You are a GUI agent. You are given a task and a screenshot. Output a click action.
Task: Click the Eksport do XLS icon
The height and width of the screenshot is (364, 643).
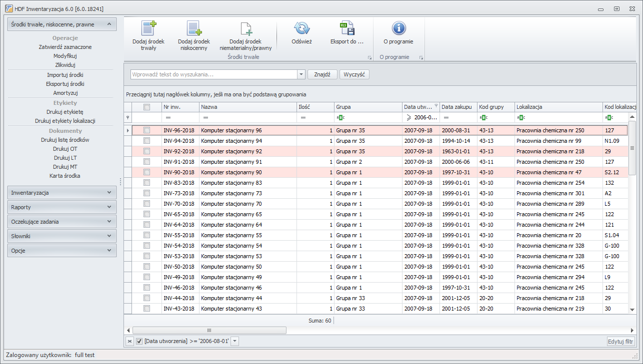coord(347,28)
